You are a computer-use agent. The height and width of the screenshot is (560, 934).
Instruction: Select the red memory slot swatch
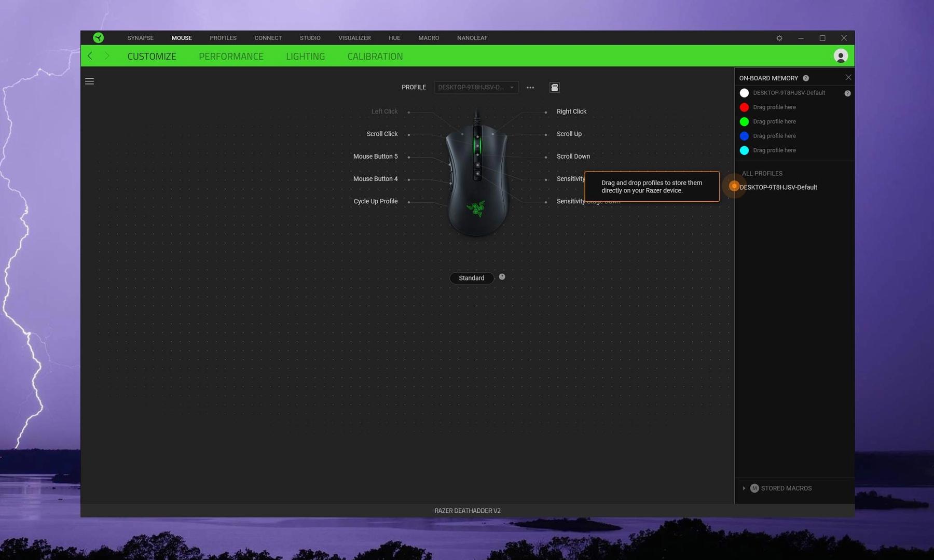click(744, 107)
